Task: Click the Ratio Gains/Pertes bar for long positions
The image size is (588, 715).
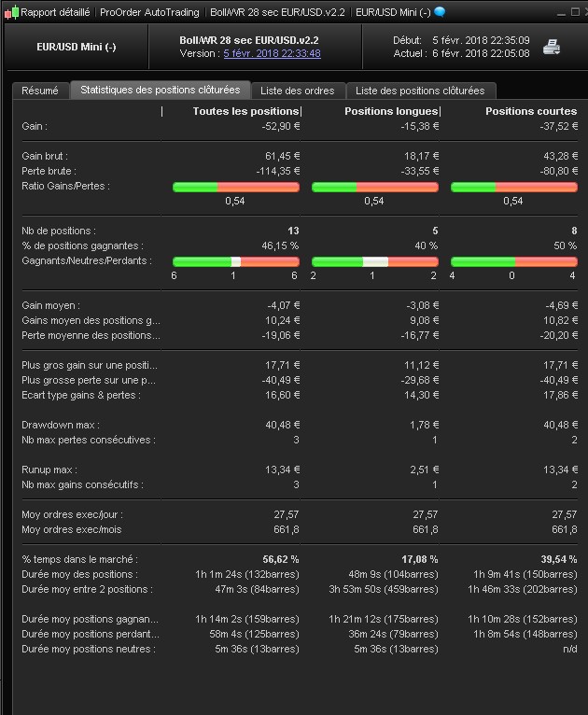Action: [x=374, y=187]
